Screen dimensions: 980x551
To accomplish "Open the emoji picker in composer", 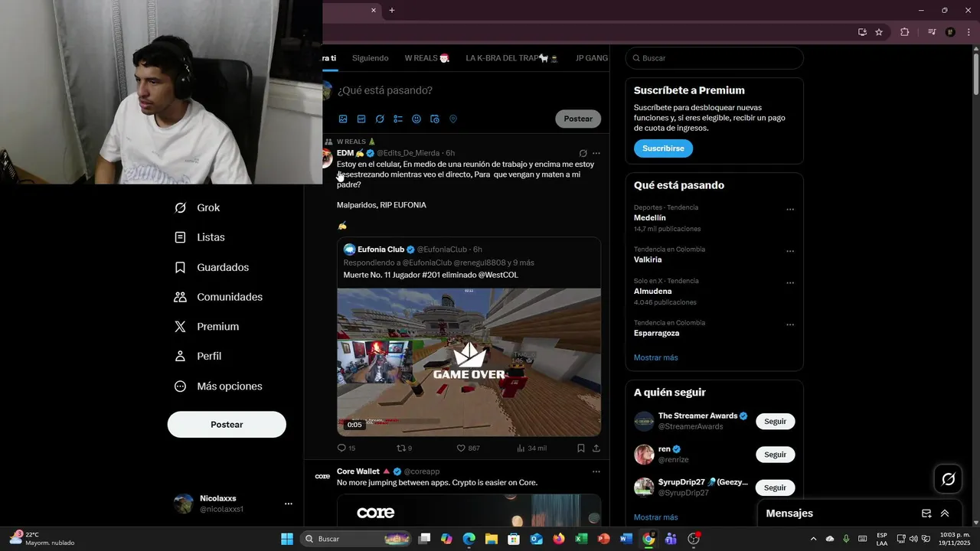I will pyautogui.click(x=416, y=119).
